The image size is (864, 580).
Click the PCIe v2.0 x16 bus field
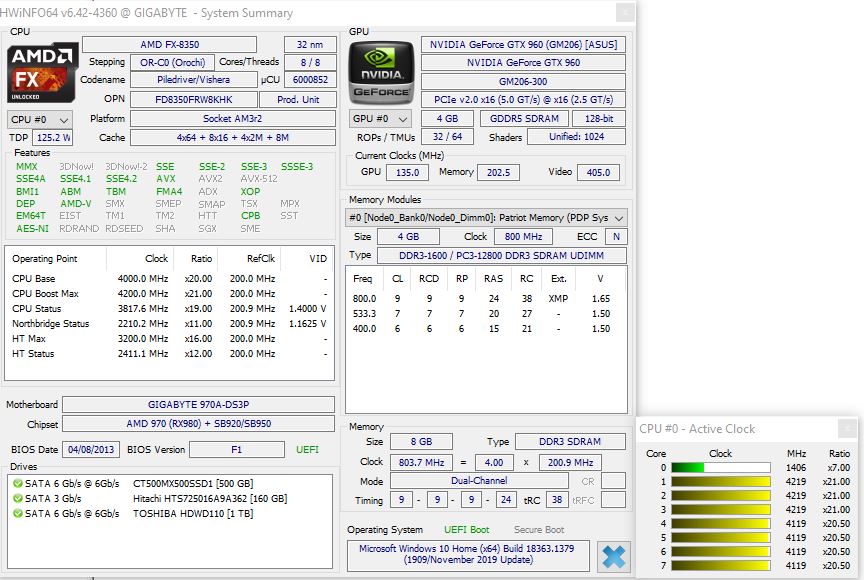click(x=523, y=100)
